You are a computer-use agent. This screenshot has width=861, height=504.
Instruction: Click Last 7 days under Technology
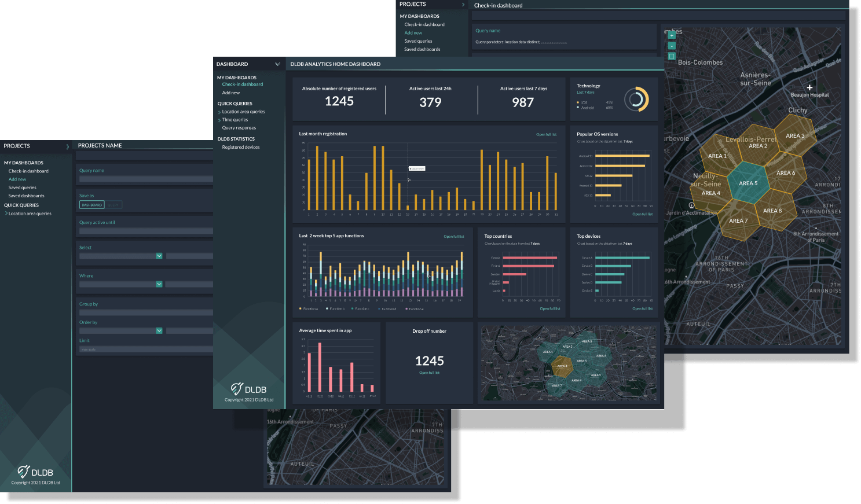click(585, 93)
